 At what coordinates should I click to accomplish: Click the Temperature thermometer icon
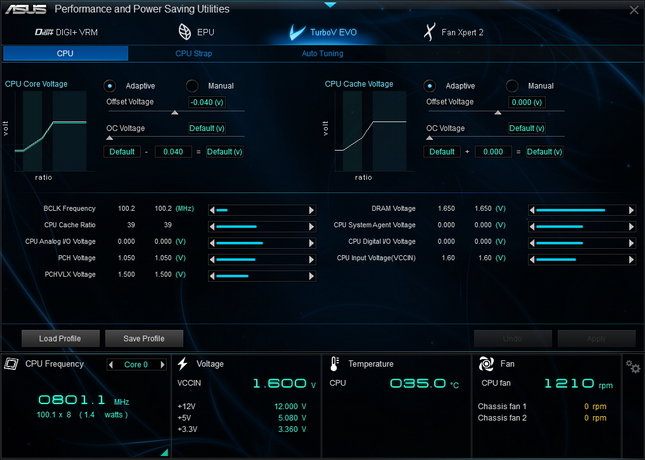pos(334,364)
